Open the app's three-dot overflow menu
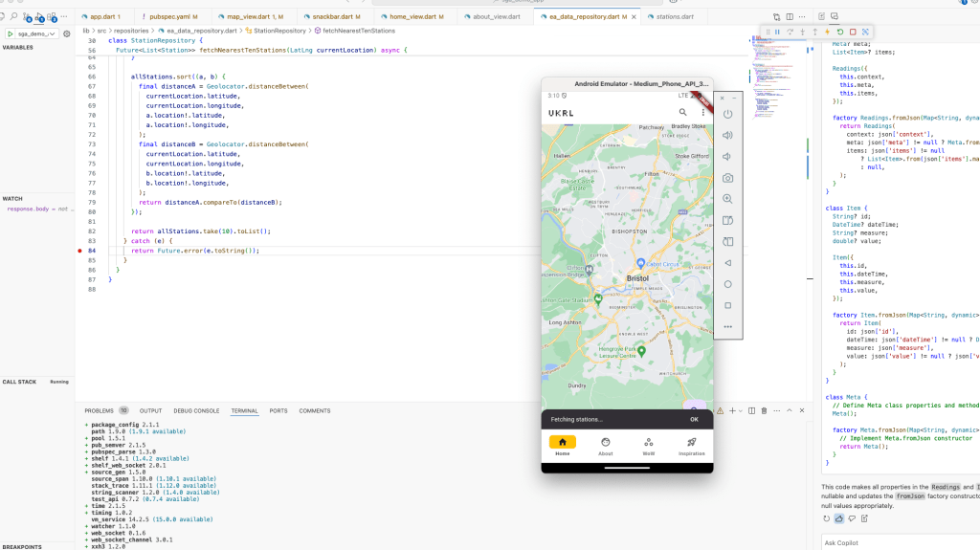The width and height of the screenshot is (980, 550). pyautogui.click(x=703, y=112)
